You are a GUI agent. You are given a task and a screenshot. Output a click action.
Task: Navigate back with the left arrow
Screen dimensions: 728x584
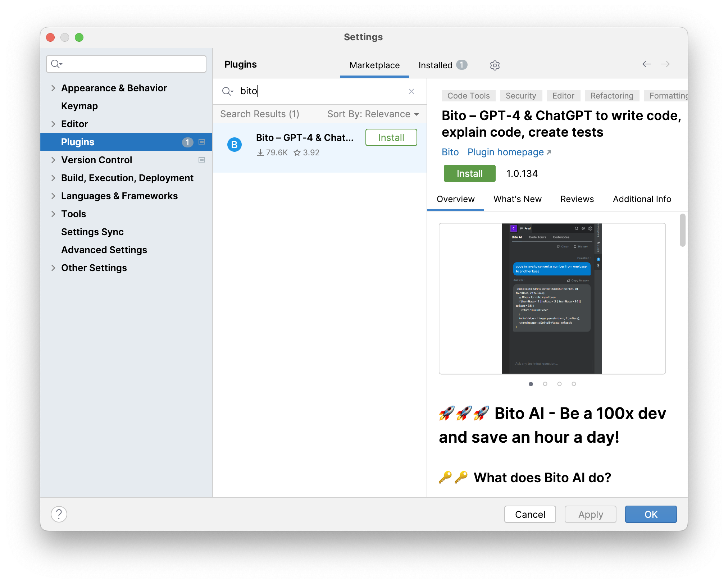(646, 64)
